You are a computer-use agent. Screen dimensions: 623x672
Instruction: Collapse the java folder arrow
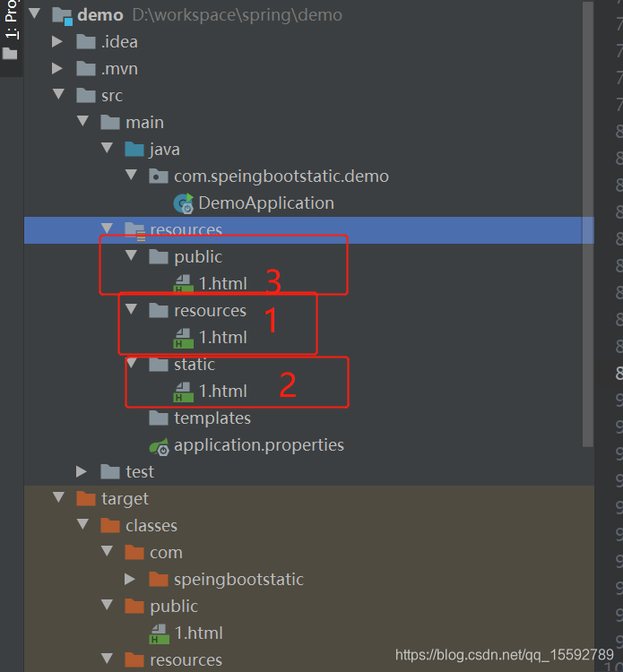(x=107, y=148)
